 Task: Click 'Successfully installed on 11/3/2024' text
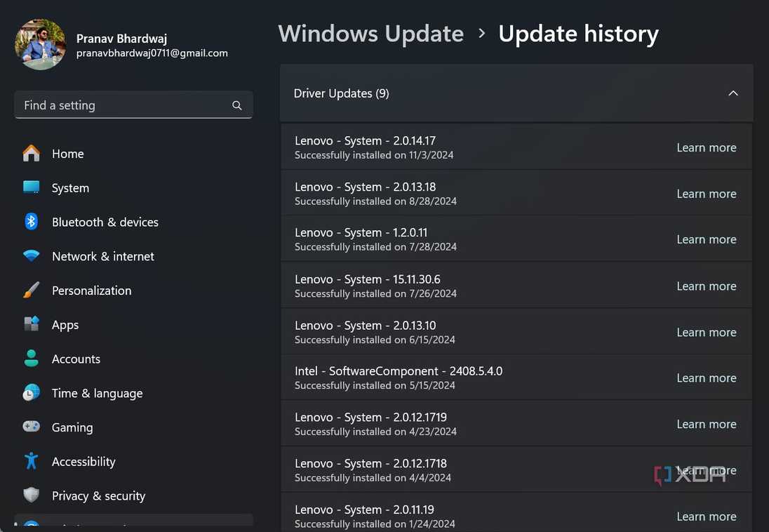374,155
